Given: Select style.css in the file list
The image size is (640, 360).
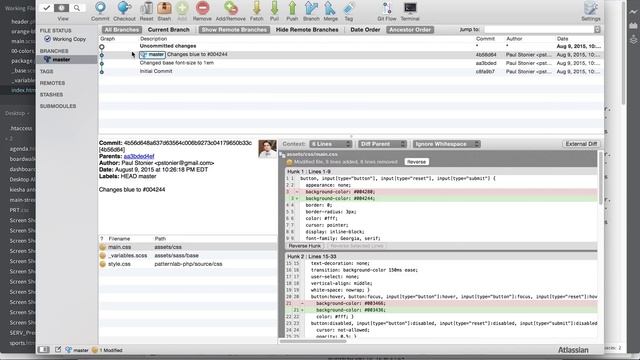Looking at the screenshot, I should [188, 264].
